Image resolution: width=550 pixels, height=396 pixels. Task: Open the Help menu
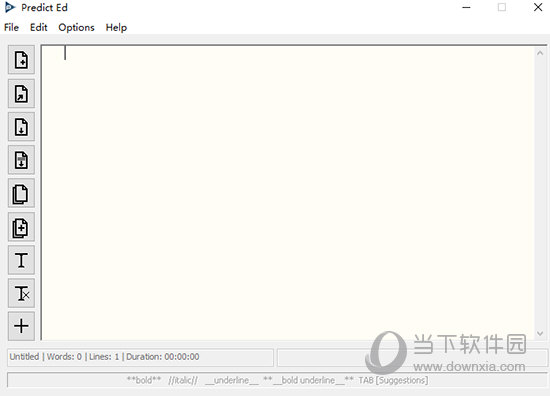click(116, 27)
